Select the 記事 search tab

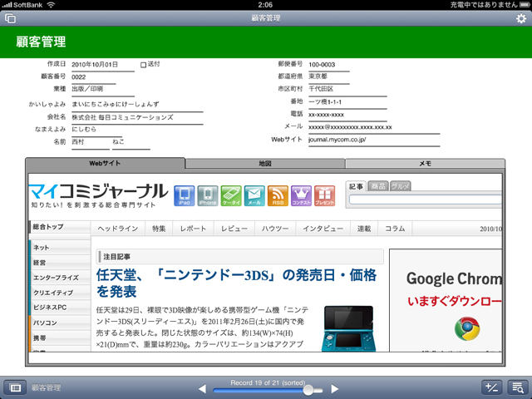click(356, 186)
